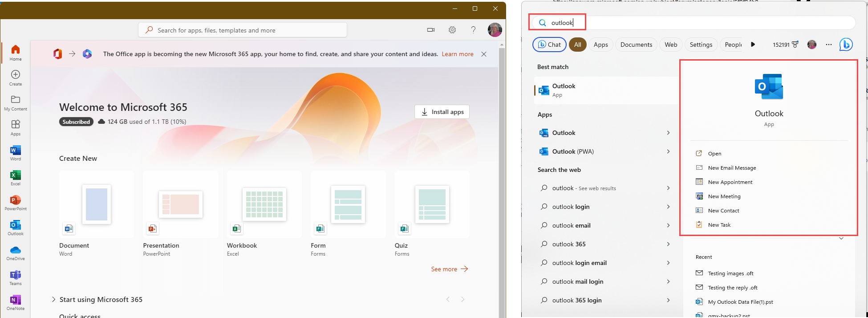Click the Bing icon in search panel
This screenshot has width=868, height=318.
coord(846,45)
